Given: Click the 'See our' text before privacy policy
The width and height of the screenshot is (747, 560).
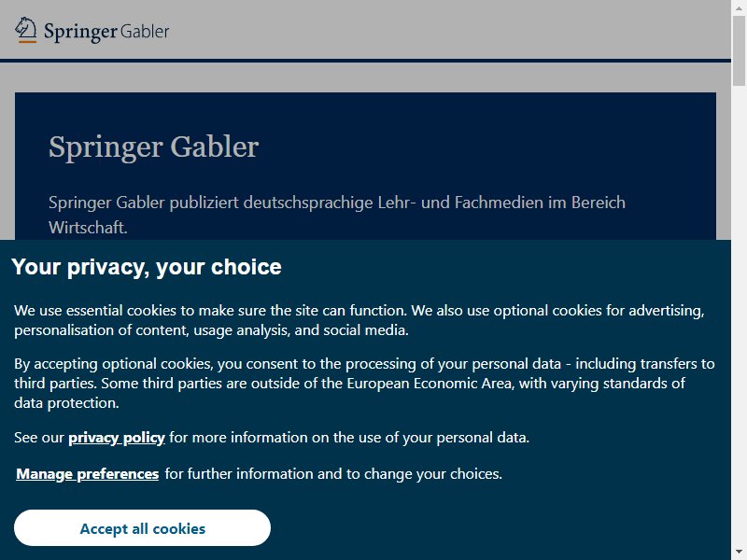Looking at the screenshot, I should click(x=39, y=437).
